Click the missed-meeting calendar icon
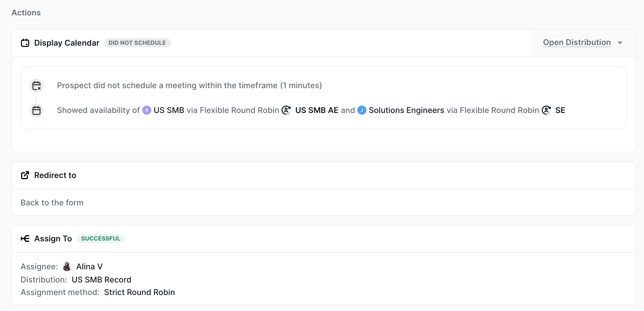 pos(36,86)
